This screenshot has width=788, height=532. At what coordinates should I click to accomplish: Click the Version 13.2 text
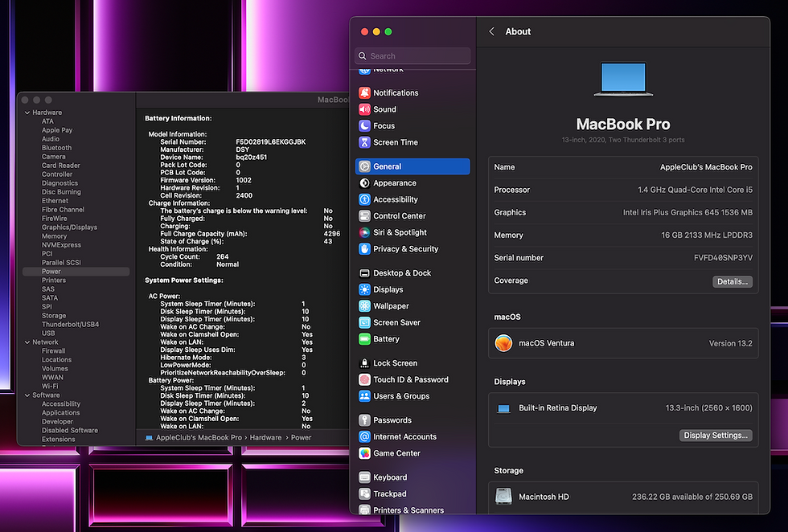tap(730, 344)
